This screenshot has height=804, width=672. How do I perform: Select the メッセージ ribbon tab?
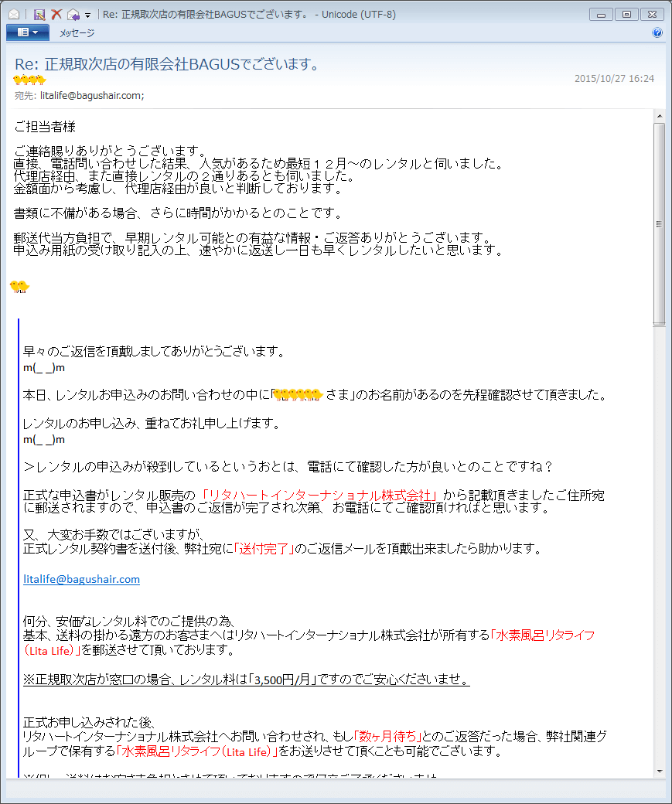[x=77, y=33]
